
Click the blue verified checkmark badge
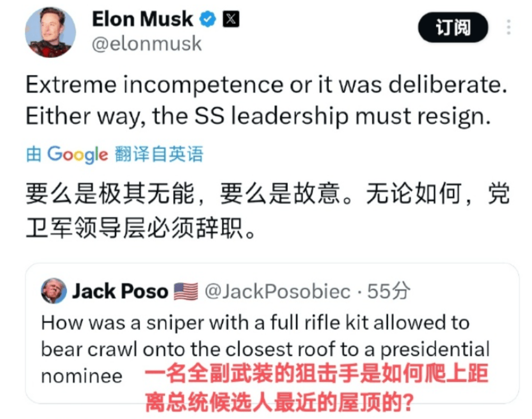(208, 20)
